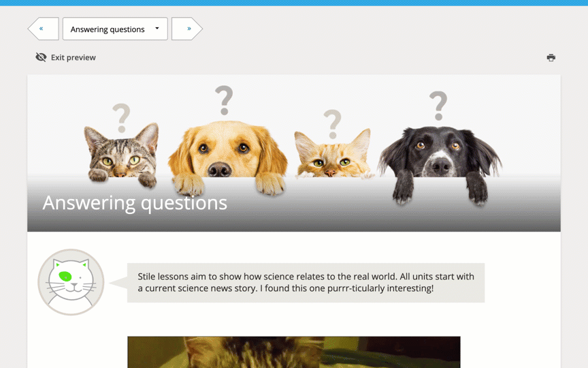Click question mark above the golden retriever
This screenshot has height=368, width=588.
pos(224,100)
